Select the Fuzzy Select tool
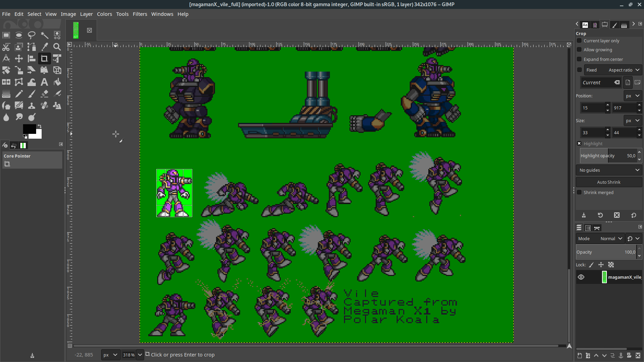Viewport: 644px width, 362px height. tap(44, 35)
